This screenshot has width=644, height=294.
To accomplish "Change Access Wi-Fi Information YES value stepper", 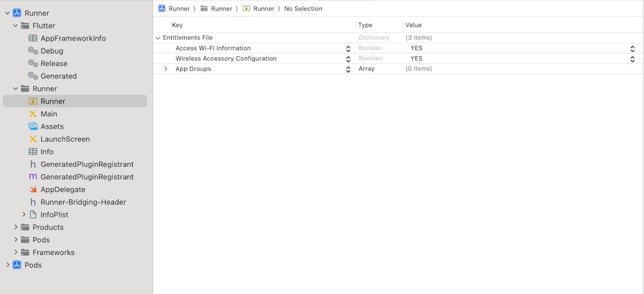I will (x=633, y=48).
